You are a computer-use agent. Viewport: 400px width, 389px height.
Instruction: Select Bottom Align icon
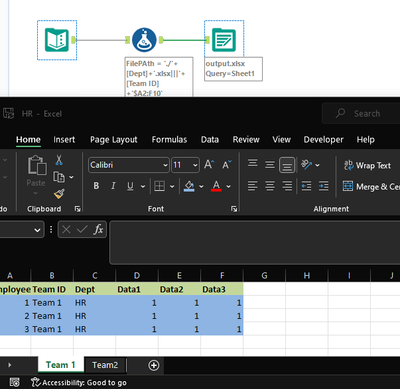(x=287, y=165)
